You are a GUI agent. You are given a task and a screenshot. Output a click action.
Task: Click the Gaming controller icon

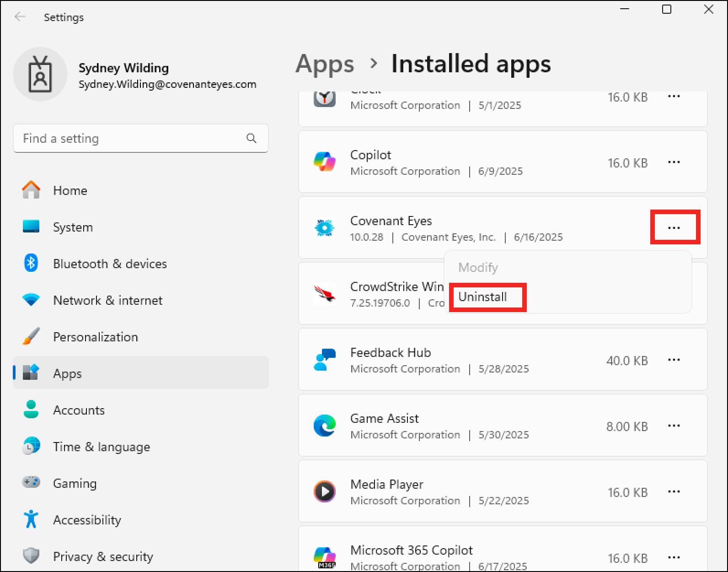pyautogui.click(x=31, y=482)
